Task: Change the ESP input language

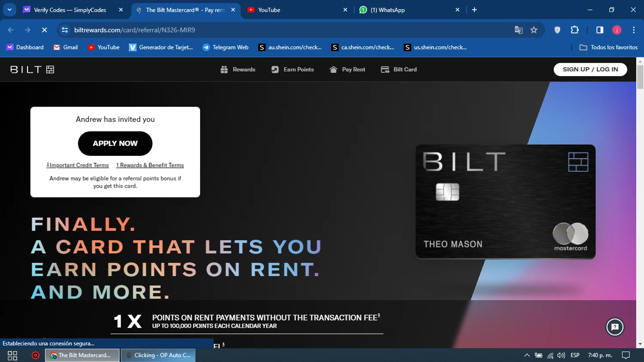Action: pyautogui.click(x=575, y=356)
